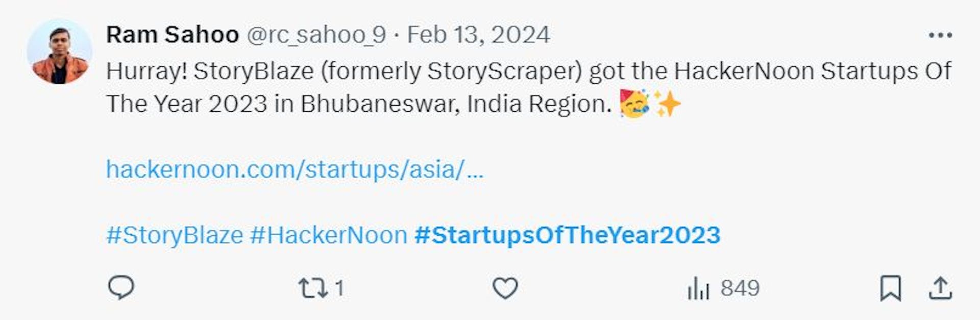Viewport: 980px width, 320px height.
Task: Click the repost count of 1
Action: [x=339, y=288]
